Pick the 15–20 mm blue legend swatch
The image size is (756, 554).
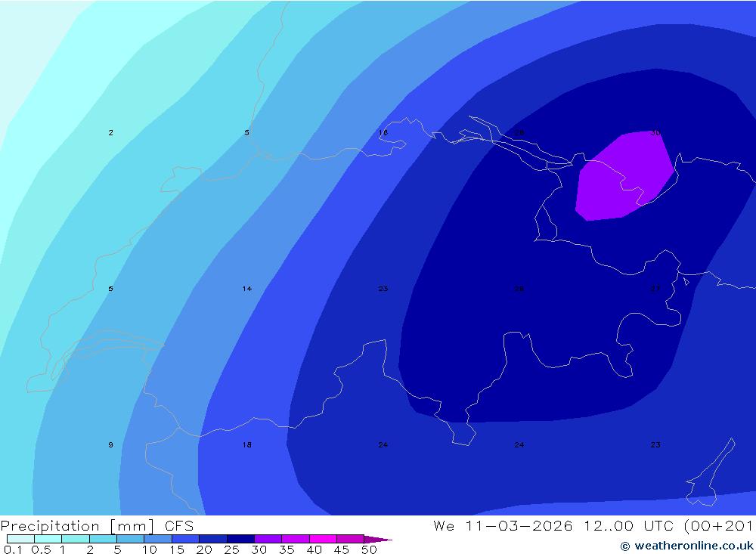click(186, 539)
